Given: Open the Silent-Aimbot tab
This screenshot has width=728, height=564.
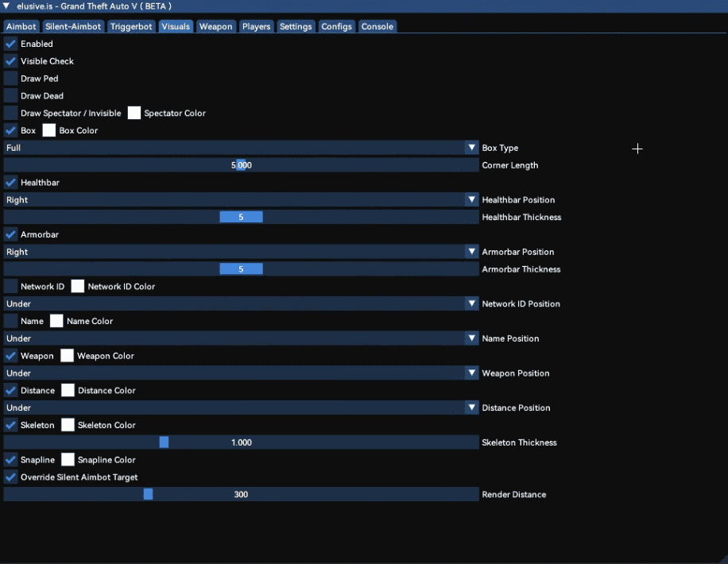Looking at the screenshot, I should coord(73,26).
